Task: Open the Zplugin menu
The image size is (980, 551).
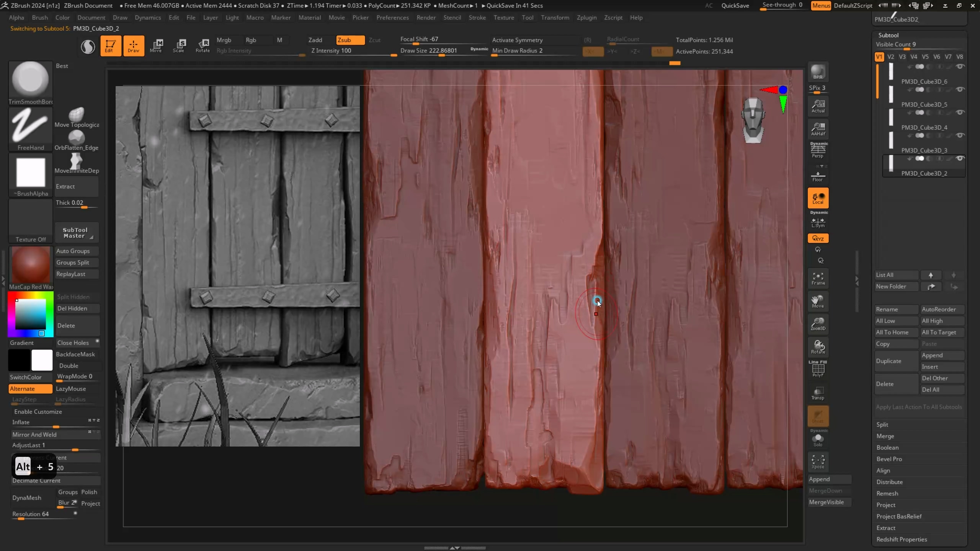Action: tap(586, 18)
